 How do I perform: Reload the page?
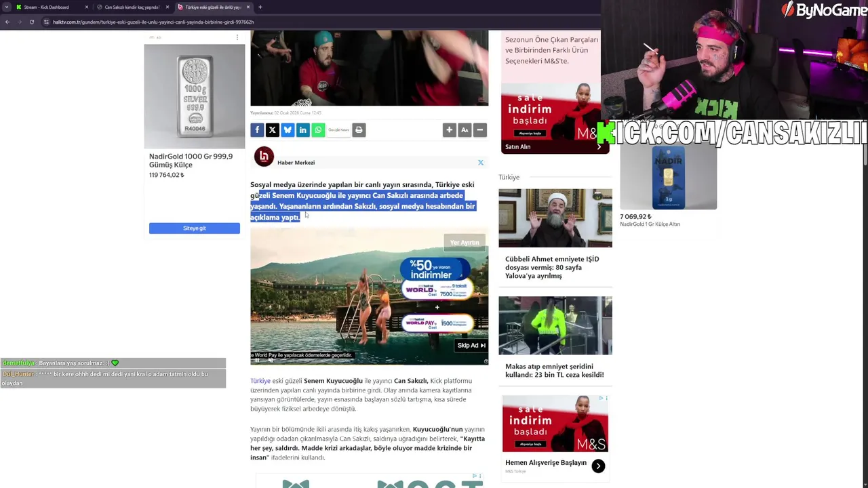tap(31, 22)
